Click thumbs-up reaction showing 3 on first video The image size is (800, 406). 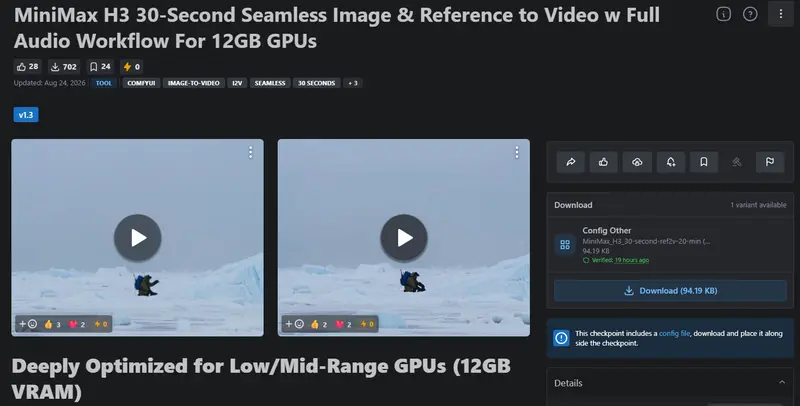point(52,324)
